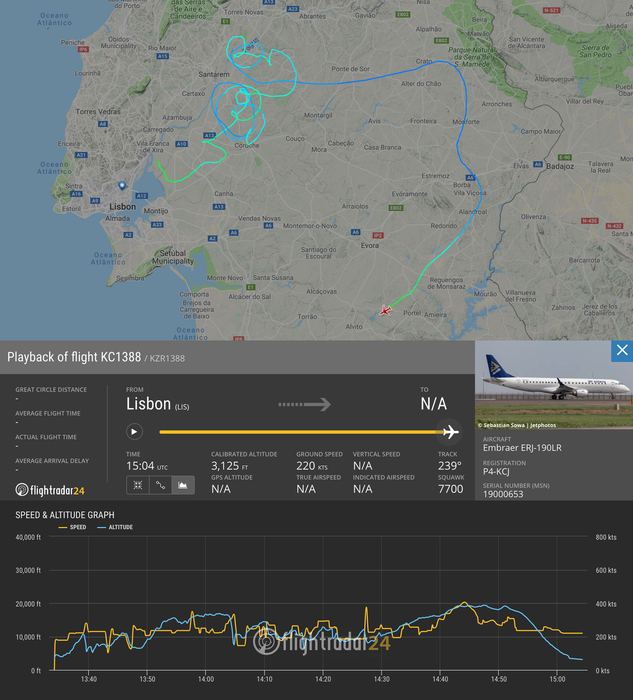633x700 pixels.
Task: Toggle the ALTITUDE series in the graph legend
Action: (x=116, y=526)
